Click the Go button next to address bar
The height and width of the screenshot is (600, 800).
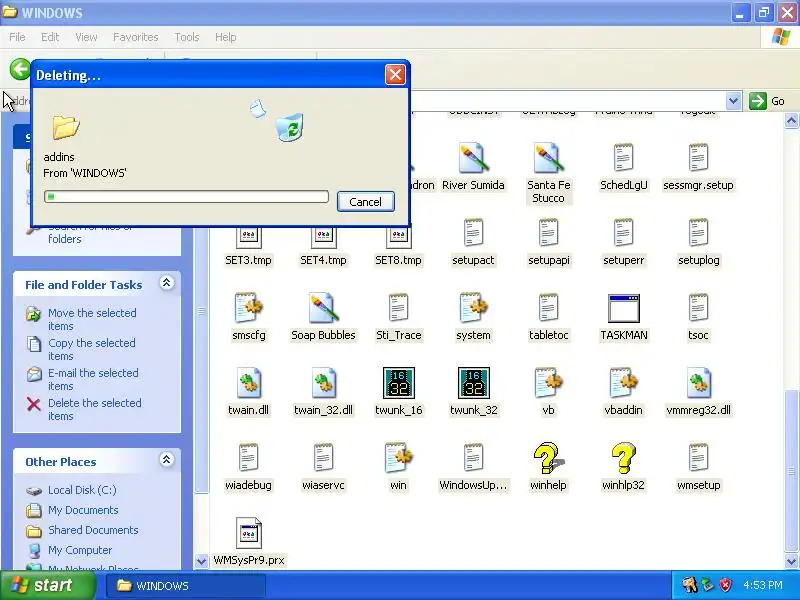(767, 101)
